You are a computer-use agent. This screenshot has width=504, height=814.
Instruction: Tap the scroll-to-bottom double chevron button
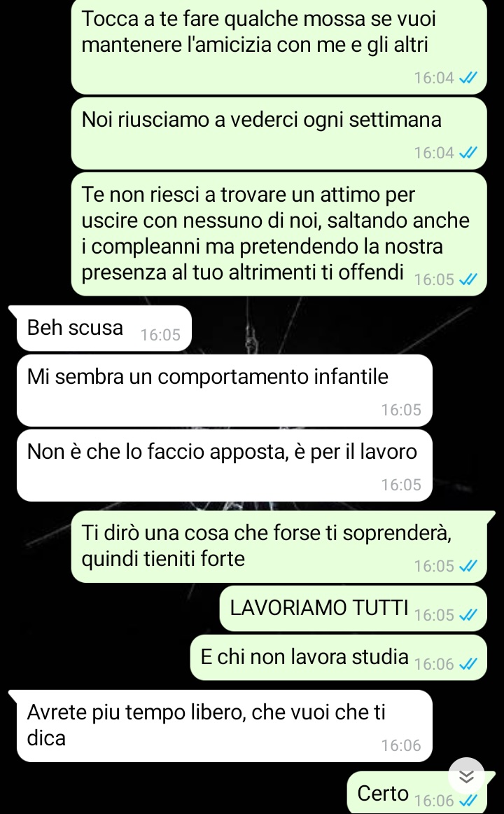coord(466,775)
